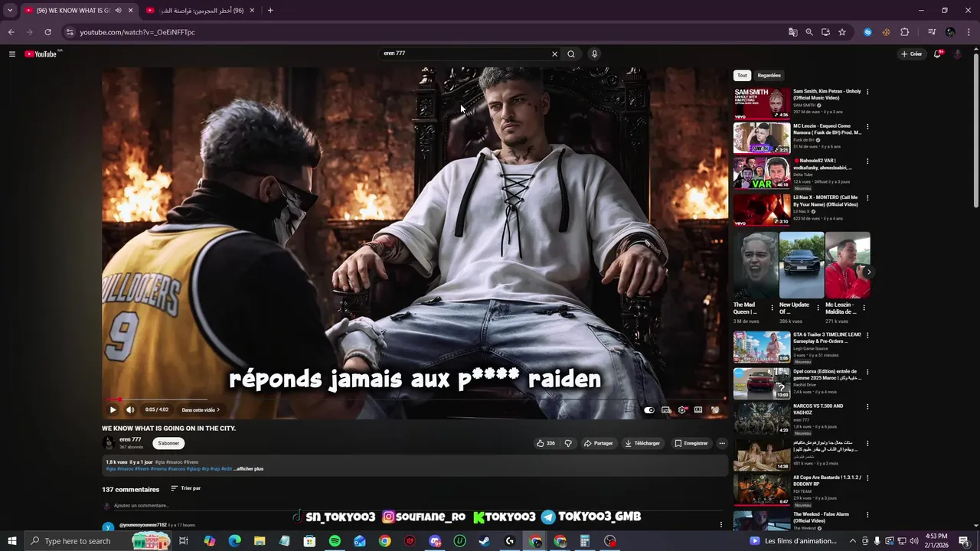Show hidden system tray icons
The width and height of the screenshot is (980, 551).
[x=852, y=541]
